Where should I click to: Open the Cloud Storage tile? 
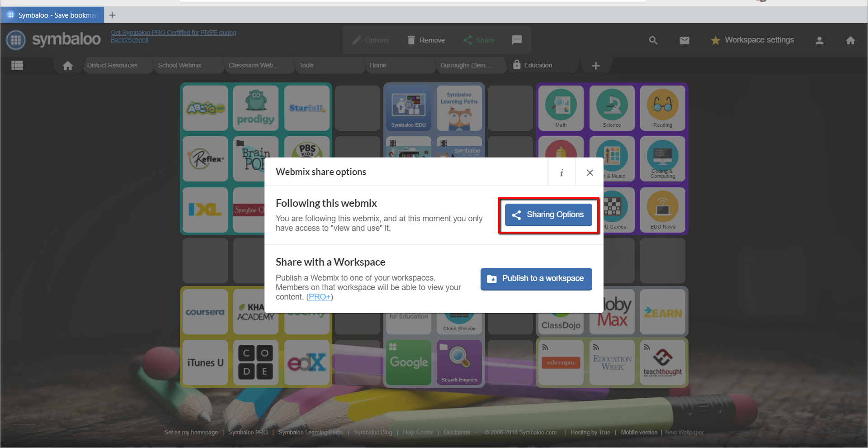[459, 324]
